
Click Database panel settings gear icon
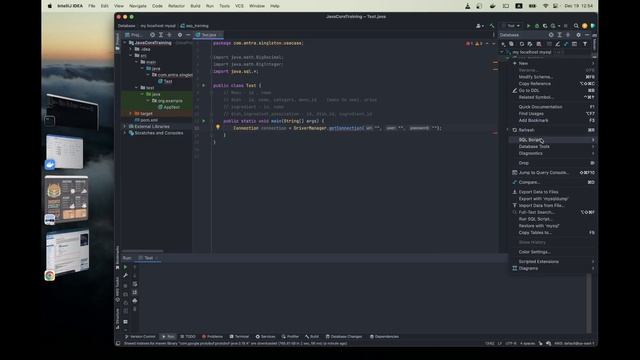[578, 35]
